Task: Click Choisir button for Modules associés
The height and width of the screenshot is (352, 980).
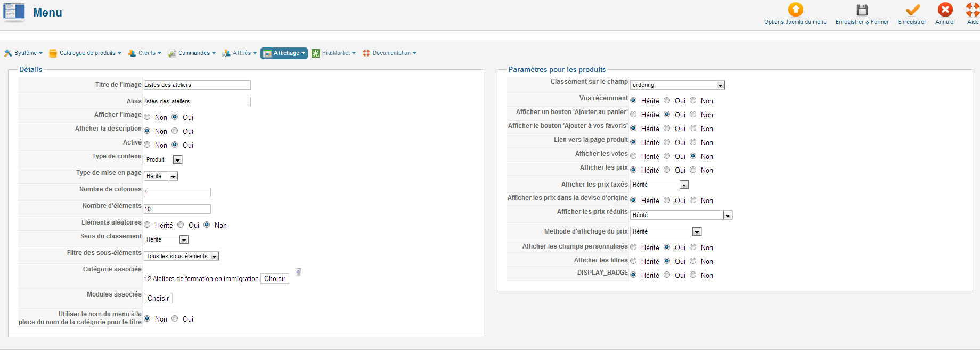Action: pos(158,298)
